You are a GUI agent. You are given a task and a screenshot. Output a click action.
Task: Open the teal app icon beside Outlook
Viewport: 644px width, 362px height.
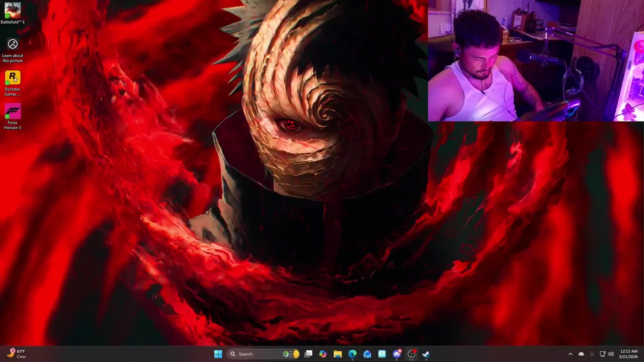pyautogui.click(x=382, y=354)
